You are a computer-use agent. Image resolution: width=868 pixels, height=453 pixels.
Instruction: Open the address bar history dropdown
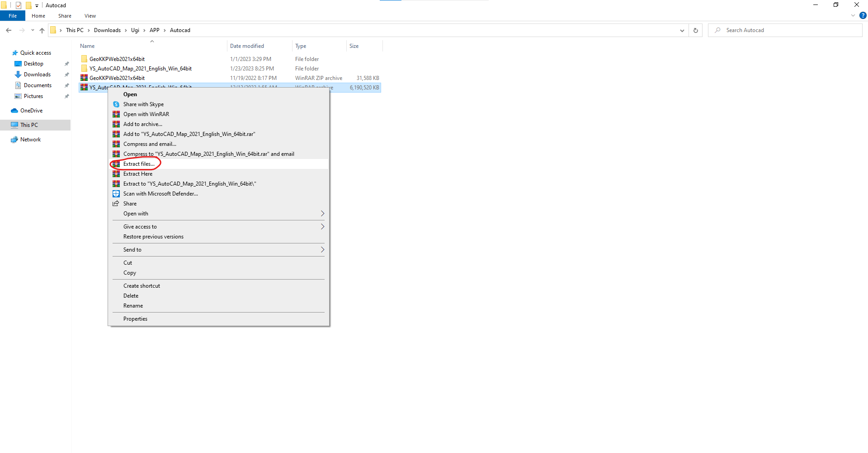682,30
